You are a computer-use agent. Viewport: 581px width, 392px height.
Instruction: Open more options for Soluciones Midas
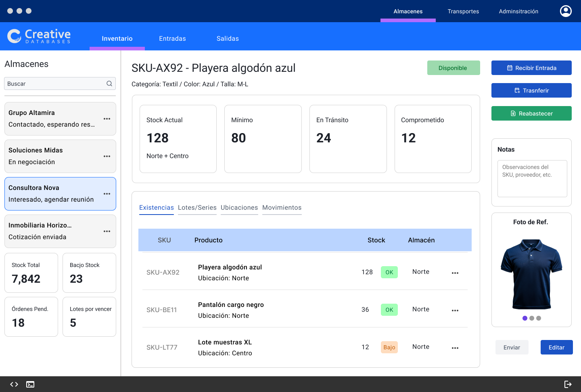click(x=107, y=156)
